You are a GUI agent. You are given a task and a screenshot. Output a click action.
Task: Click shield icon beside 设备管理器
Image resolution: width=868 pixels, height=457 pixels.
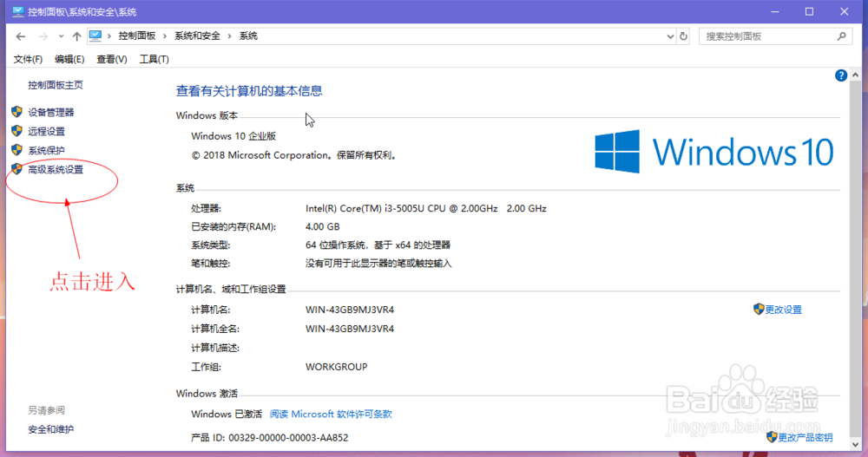pos(16,112)
